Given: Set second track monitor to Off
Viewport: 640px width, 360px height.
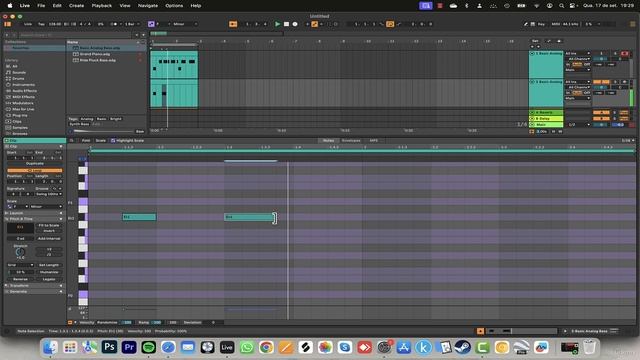Looking at the screenshot, I should click(x=587, y=93).
